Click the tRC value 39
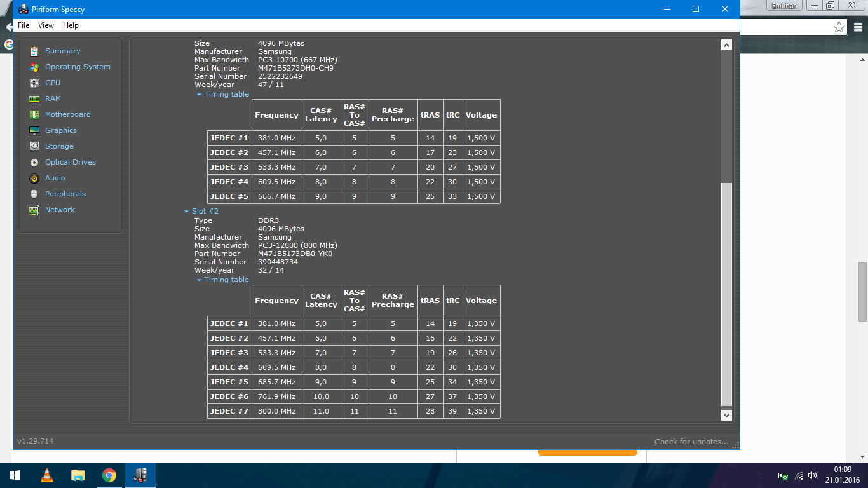This screenshot has height=488, width=868. 452,411
